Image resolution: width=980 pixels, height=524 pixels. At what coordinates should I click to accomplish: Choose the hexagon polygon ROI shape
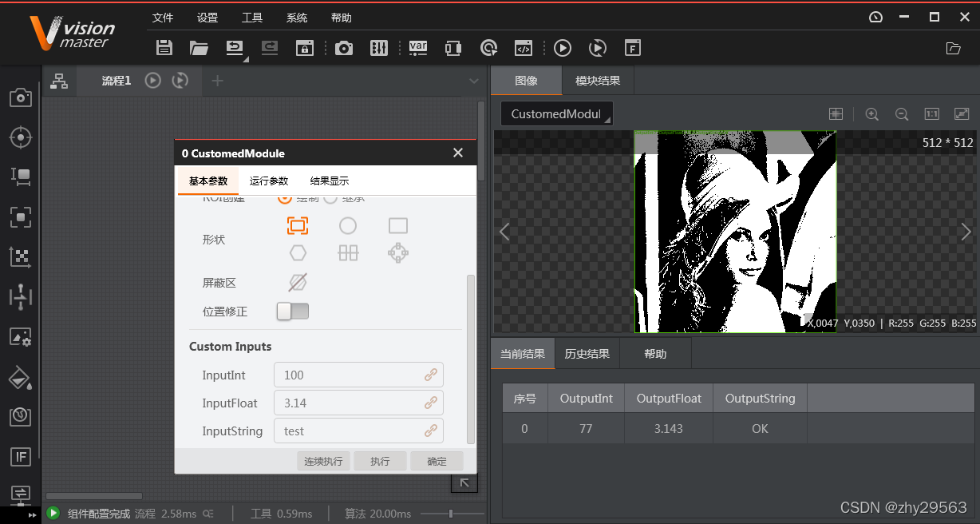click(x=298, y=253)
